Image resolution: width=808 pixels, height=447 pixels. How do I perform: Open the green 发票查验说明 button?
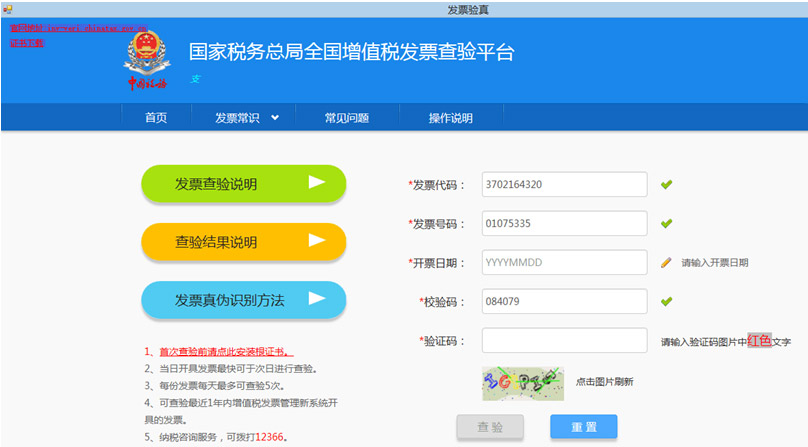click(244, 184)
